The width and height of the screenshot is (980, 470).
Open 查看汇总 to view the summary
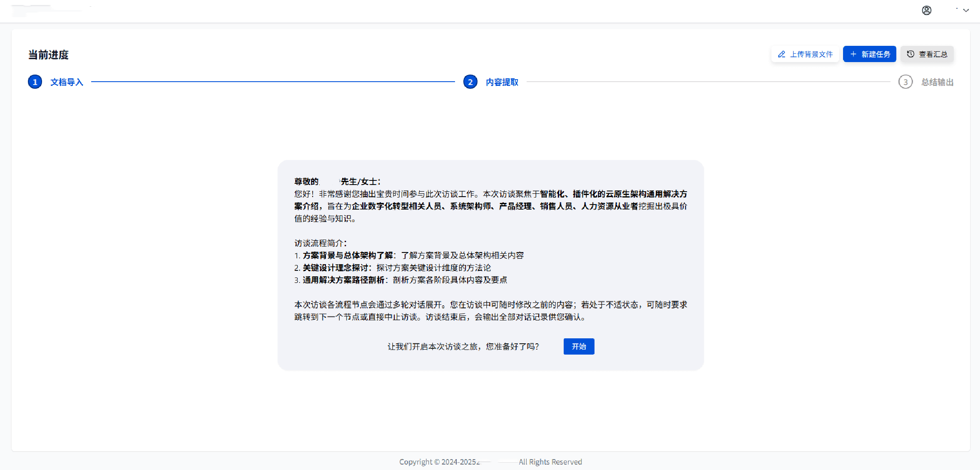click(927, 54)
